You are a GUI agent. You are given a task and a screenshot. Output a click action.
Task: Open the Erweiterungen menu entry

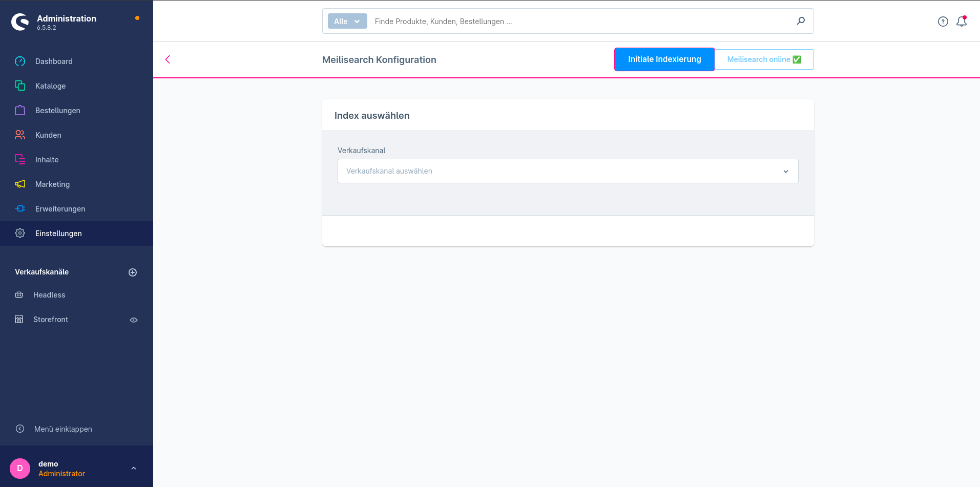click(76, 209)
